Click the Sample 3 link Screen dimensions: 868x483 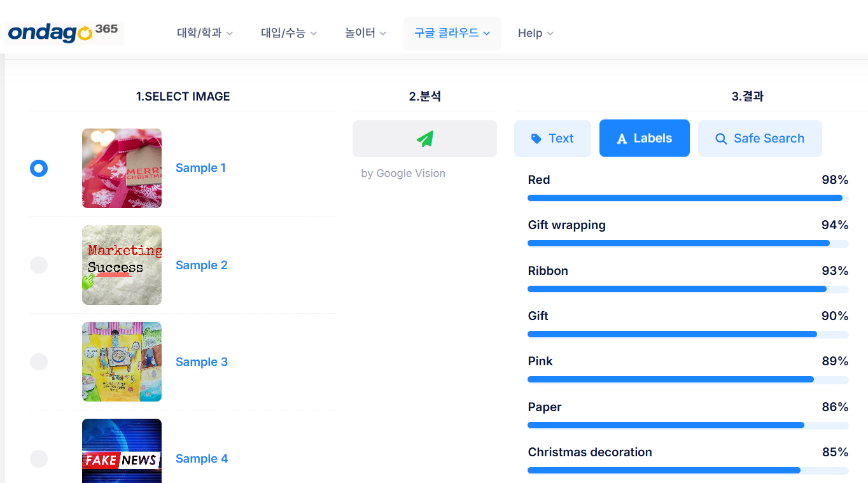(x=201, y=362)
